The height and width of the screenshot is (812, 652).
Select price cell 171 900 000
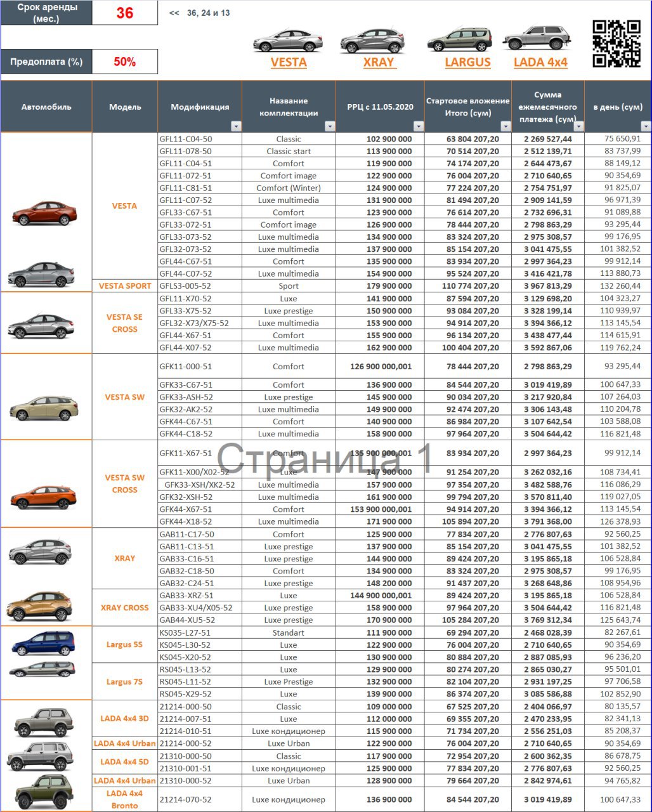(380, 521)
